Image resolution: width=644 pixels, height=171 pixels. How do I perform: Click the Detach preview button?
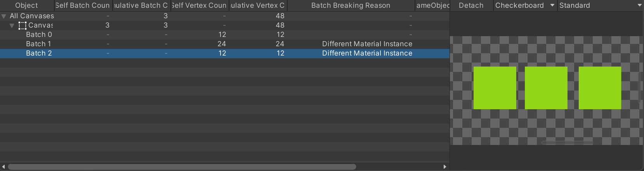(x=471, y=5)
